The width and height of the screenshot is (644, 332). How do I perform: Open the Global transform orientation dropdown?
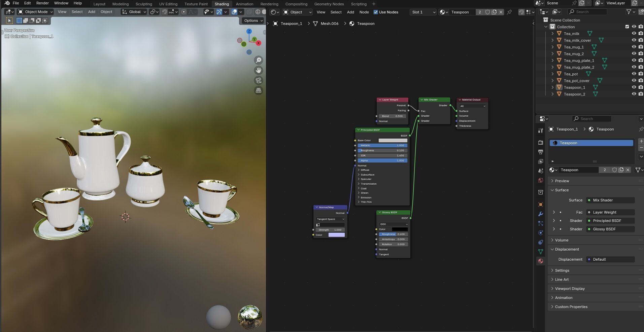tap(134, 12)
